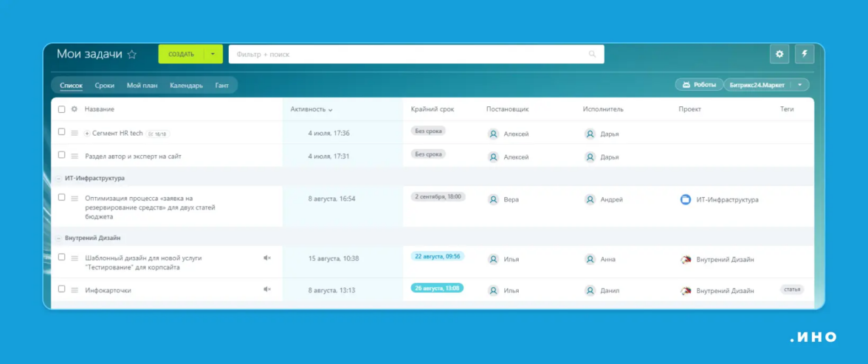Open row menu for Сегмент HR tech
The image size is (868, 364).
tap(75, 133)
